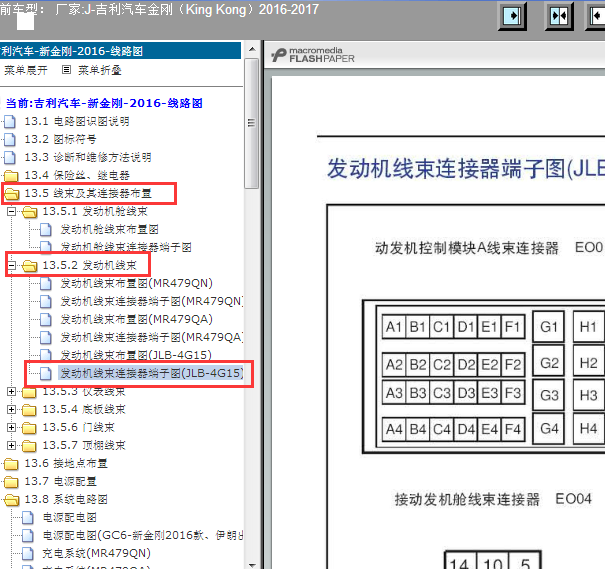Click page icon of 13.1 电路图识图说明
The width and height of the screenshot is (605, 569).
coord(10,121)
